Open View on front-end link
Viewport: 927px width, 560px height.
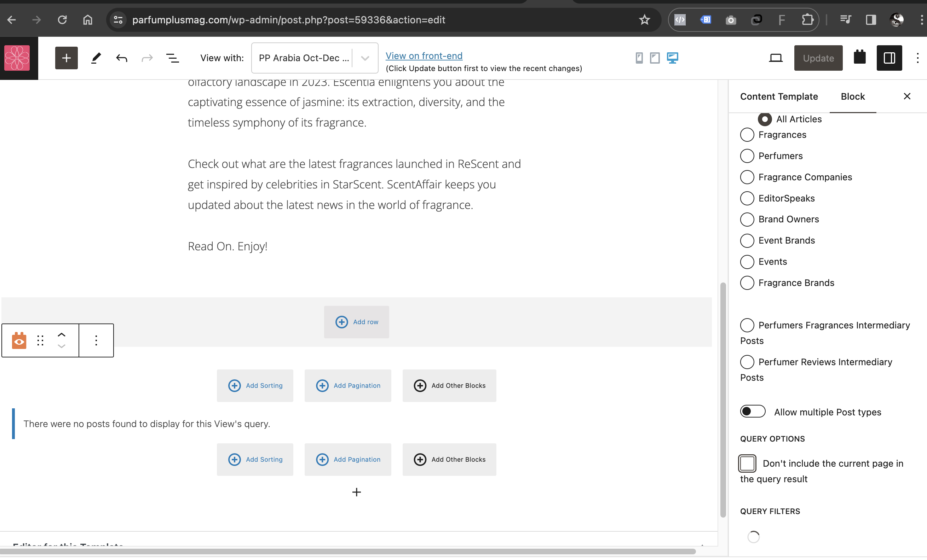[424, 56]
